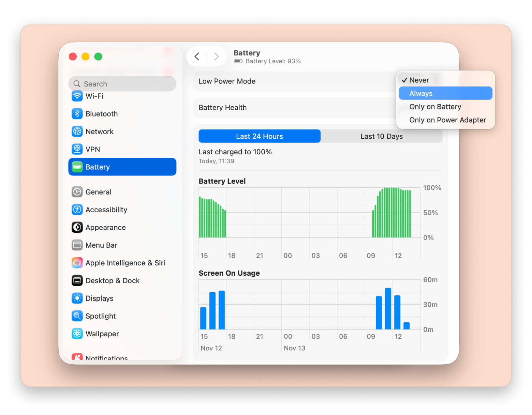Show the Last 24 Hours view
Viewport: 532px width, 415px height.
point(259,136)
